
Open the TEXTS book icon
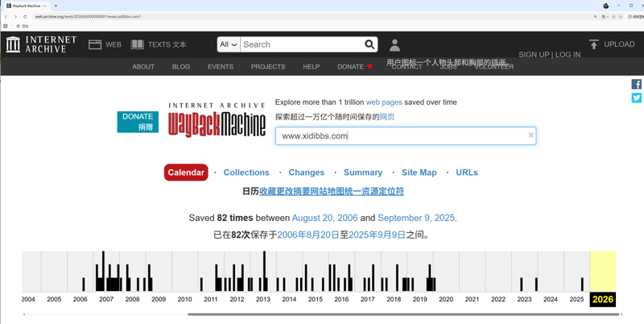[x=137, y=44]
